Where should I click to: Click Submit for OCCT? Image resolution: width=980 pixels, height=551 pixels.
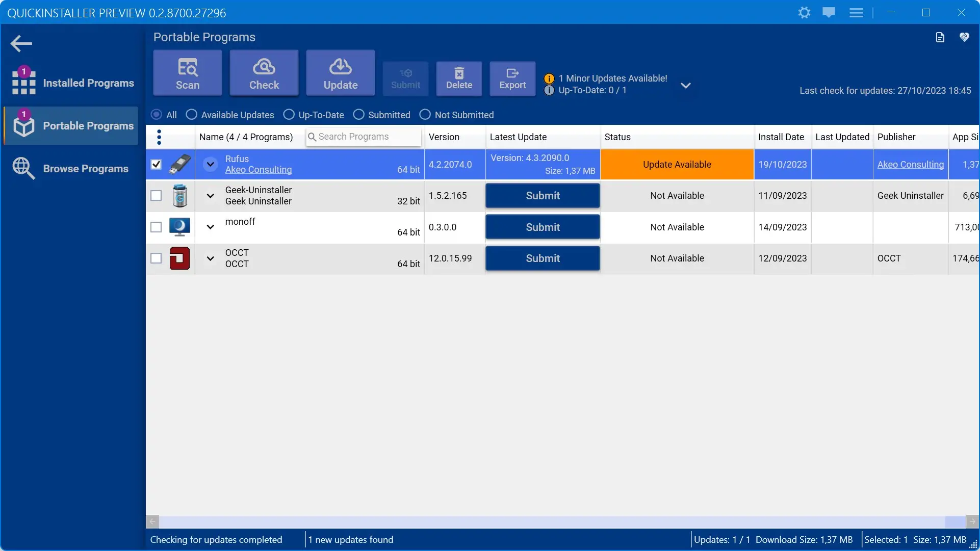543,258
